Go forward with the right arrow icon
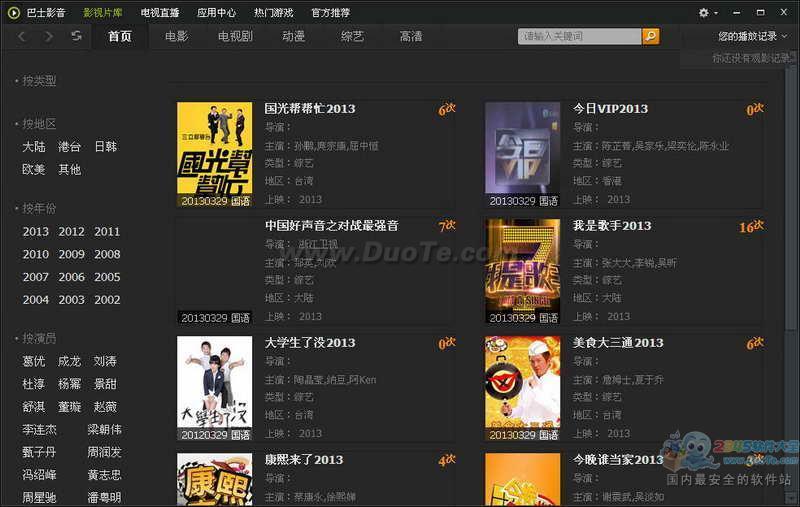The height and width of the screenshot is (507, 800). coord(48,36)
